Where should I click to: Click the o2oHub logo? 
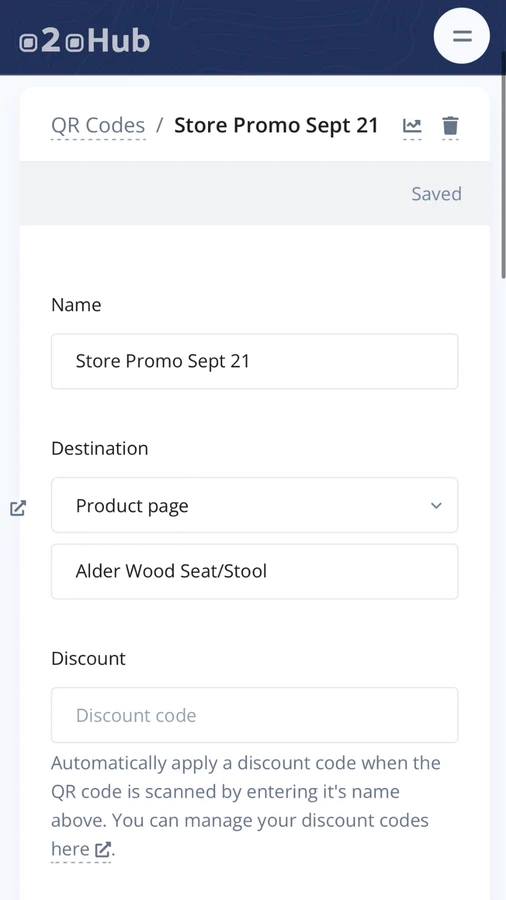click(x=85, y=41)
